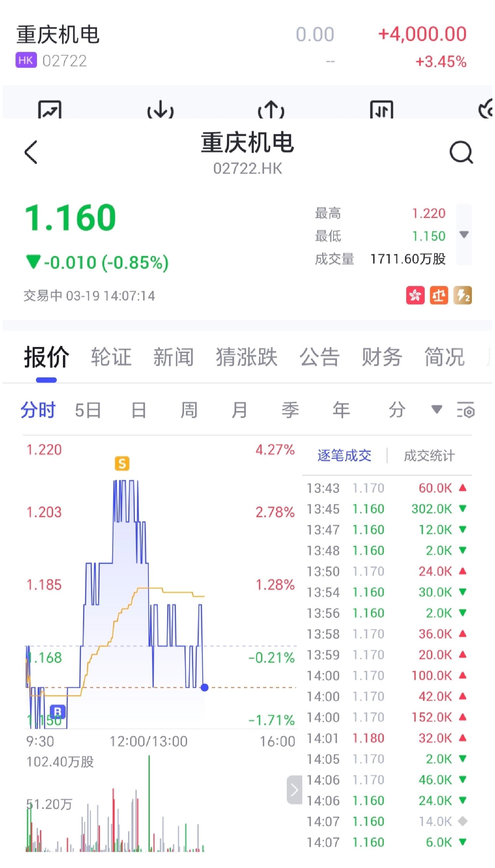The height and width of the screenshot is (868, 495).
Task: Open the 公告 tab
Action: 319,357
